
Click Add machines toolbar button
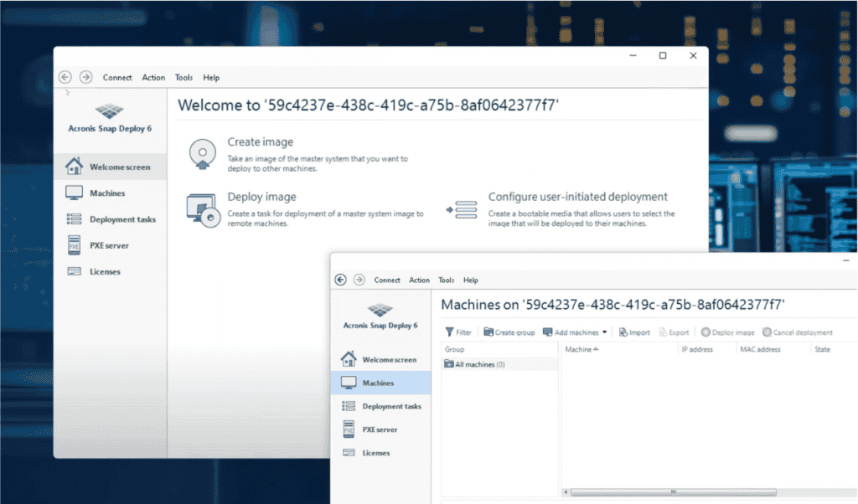click(571, 332)
